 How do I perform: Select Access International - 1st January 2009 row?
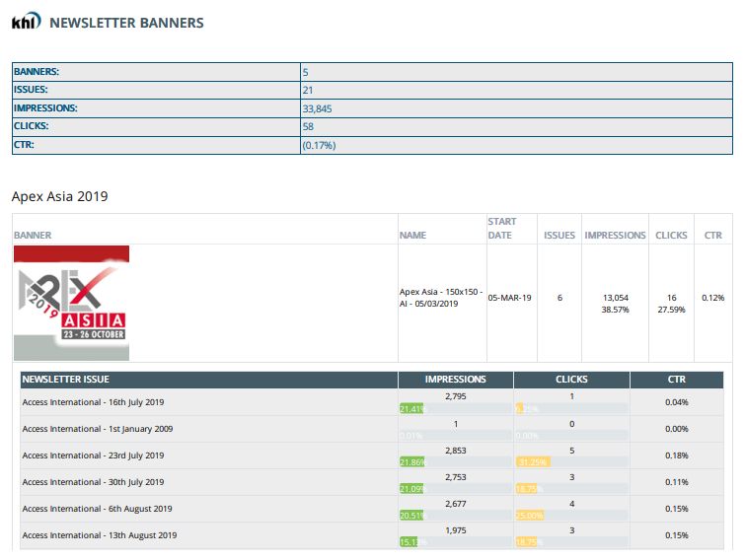click(x=372, y=429)
